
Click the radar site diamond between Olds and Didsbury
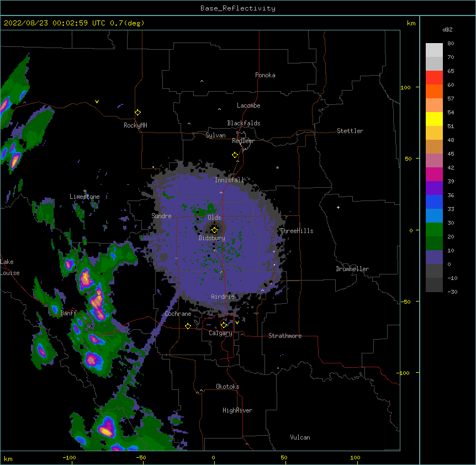tap(214, 230)
